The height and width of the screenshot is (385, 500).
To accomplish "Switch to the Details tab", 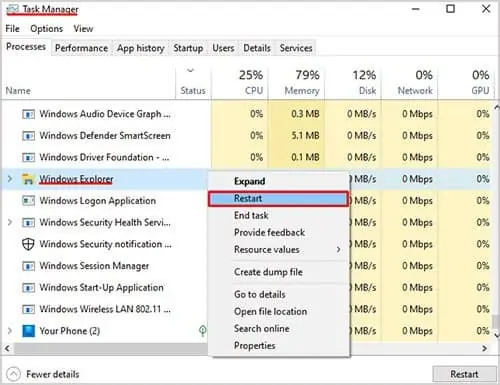I will click(257, 48).
